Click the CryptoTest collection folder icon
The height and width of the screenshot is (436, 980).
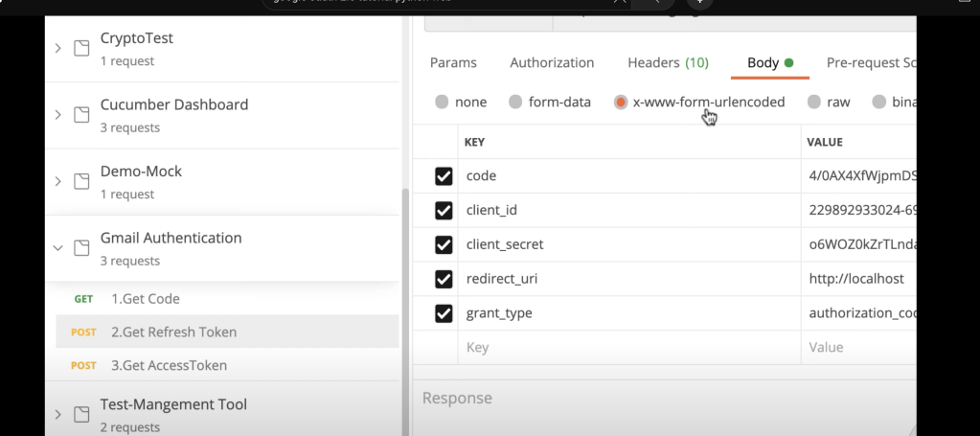[x=81, y=48]
